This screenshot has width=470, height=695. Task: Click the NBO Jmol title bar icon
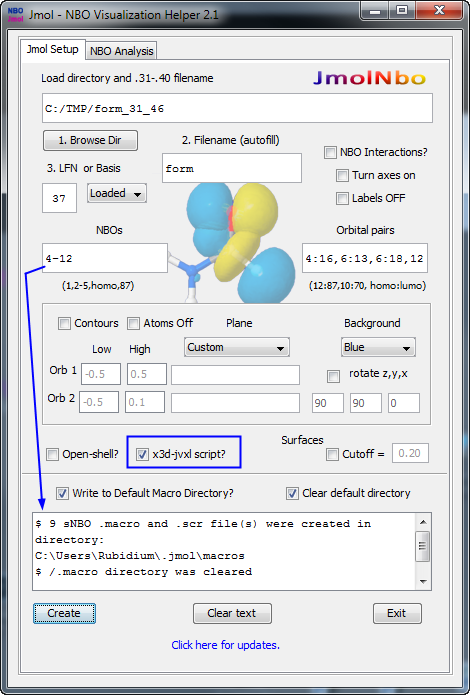pyautogui.click(x=15, y=14)
